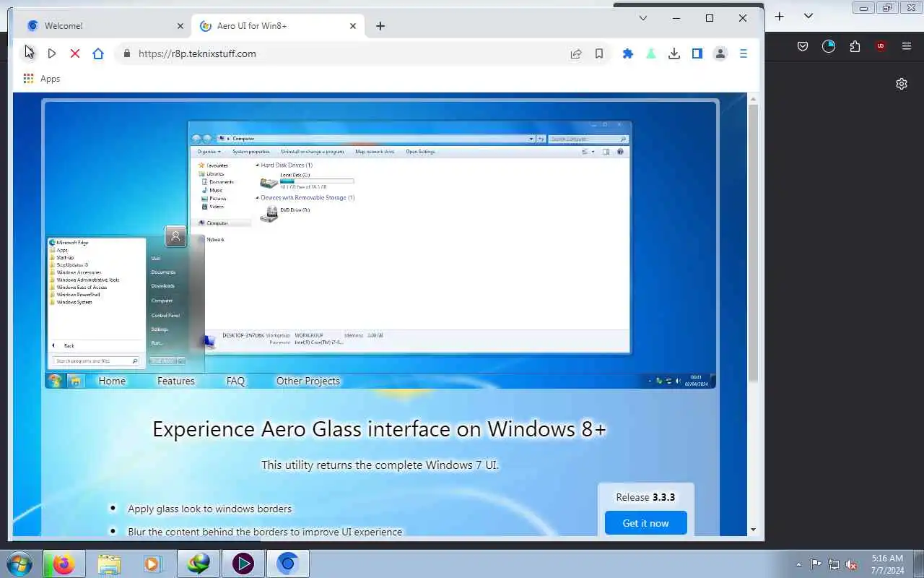Open Pocket icon in background browser
This screenshot has height=578, width=924.
[803, 46]
